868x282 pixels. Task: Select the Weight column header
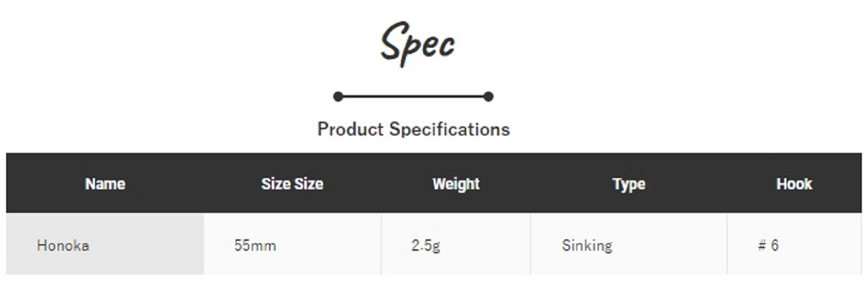(456, 184)
